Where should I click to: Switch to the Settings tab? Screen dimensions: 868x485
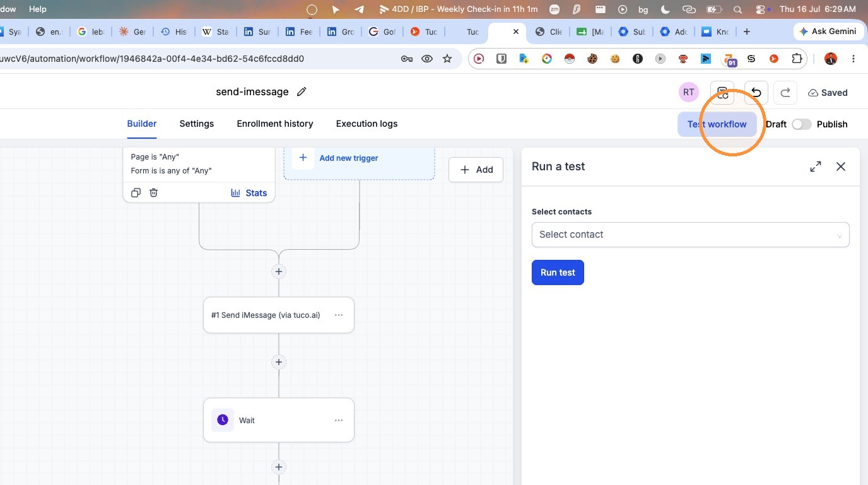tap(197, 124)
